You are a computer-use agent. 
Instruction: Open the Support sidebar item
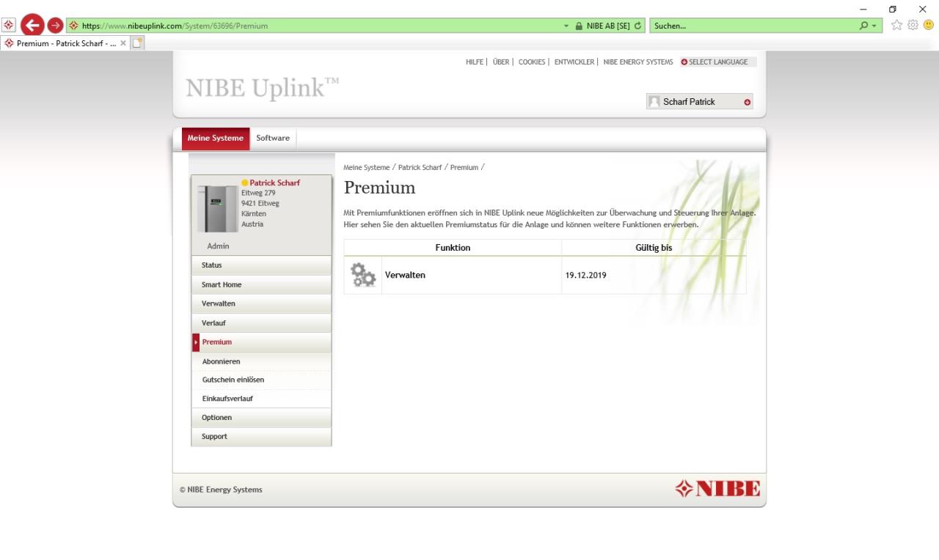[x=261, y=437]
